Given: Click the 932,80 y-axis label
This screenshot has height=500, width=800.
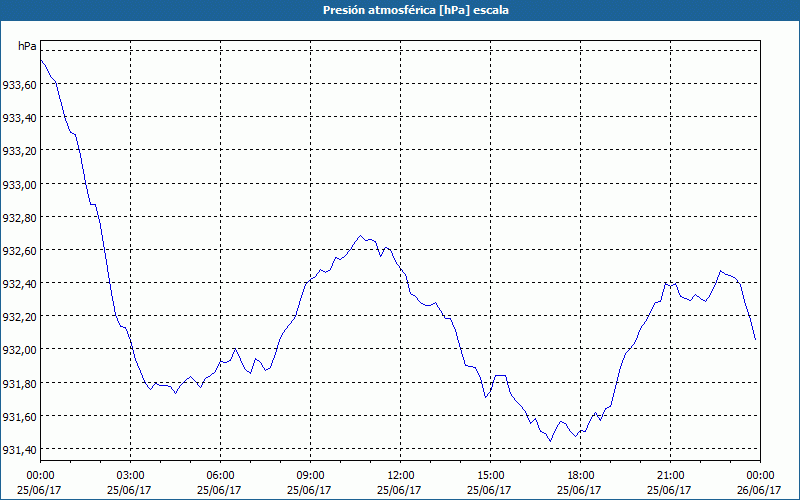Looking at the screenshot, I should pos(19,217).
